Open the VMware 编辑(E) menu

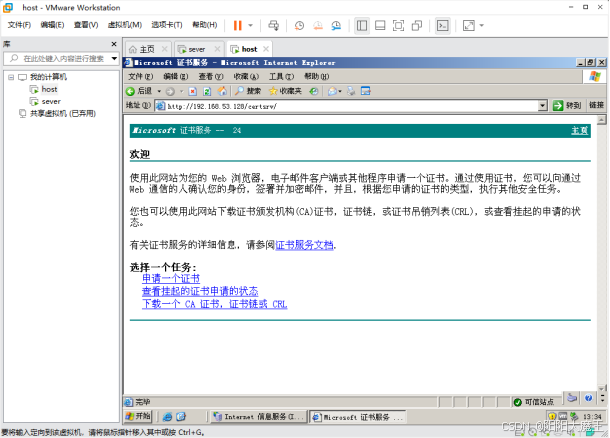52,25
